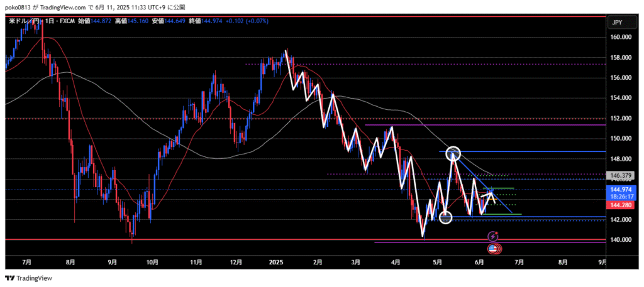The image size is (644, 287).
Task: Open the US flag economic event marker
Action: pos(495,249)
